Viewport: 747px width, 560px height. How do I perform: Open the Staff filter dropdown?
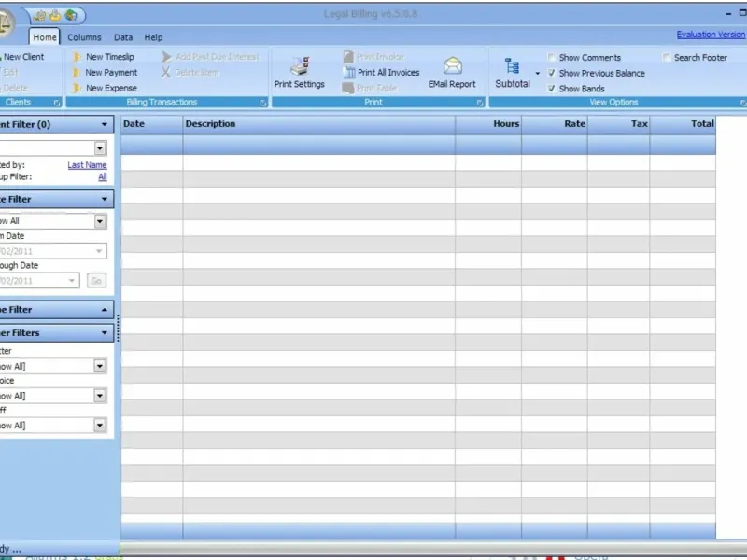click(100, 426)
